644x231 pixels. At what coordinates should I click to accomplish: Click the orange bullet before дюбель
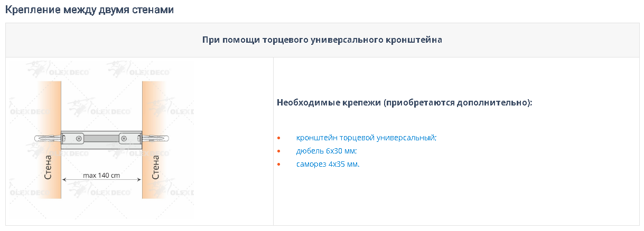278,152
